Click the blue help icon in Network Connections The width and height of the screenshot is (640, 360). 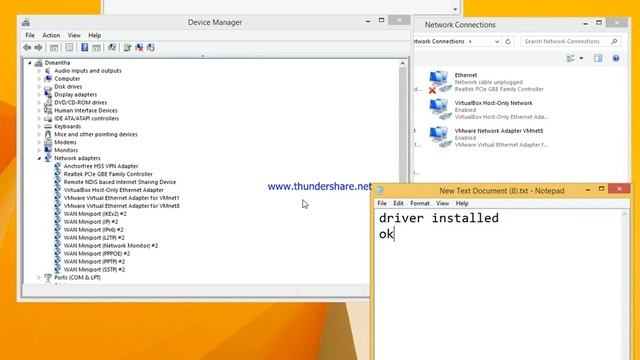(x=616, y=58)
